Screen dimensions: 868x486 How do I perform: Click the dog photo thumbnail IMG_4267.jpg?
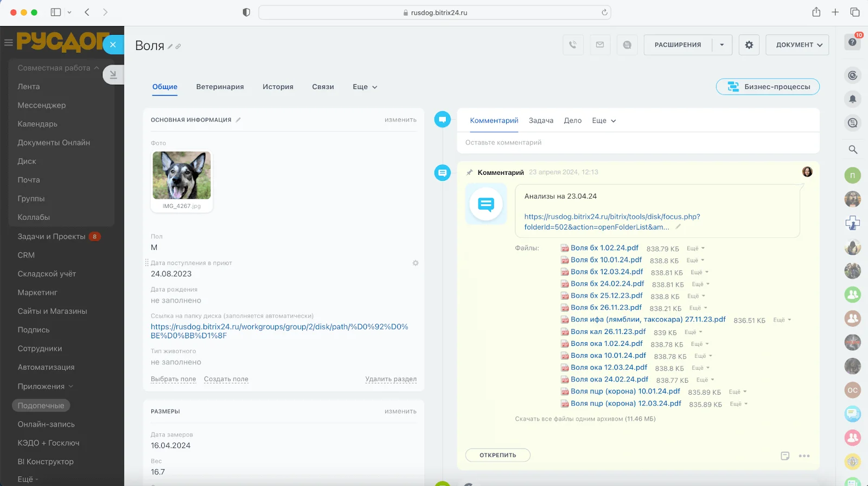(182, 176)
